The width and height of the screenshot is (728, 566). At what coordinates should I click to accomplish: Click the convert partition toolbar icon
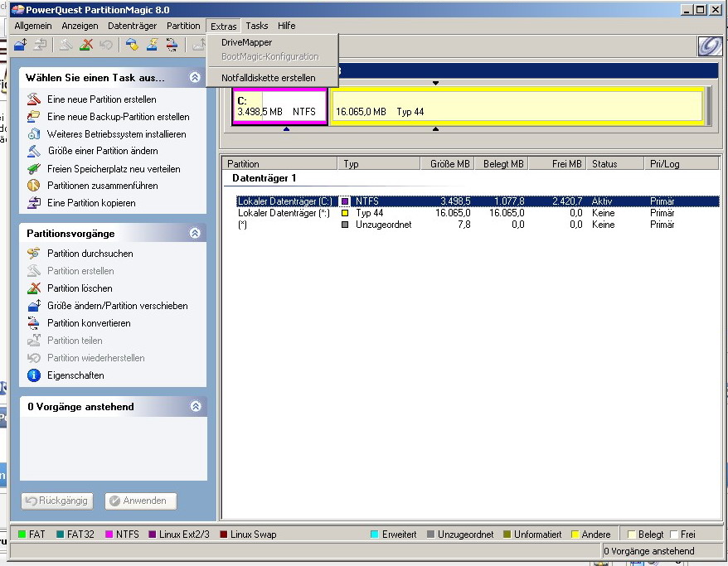(x=172, y=45)
